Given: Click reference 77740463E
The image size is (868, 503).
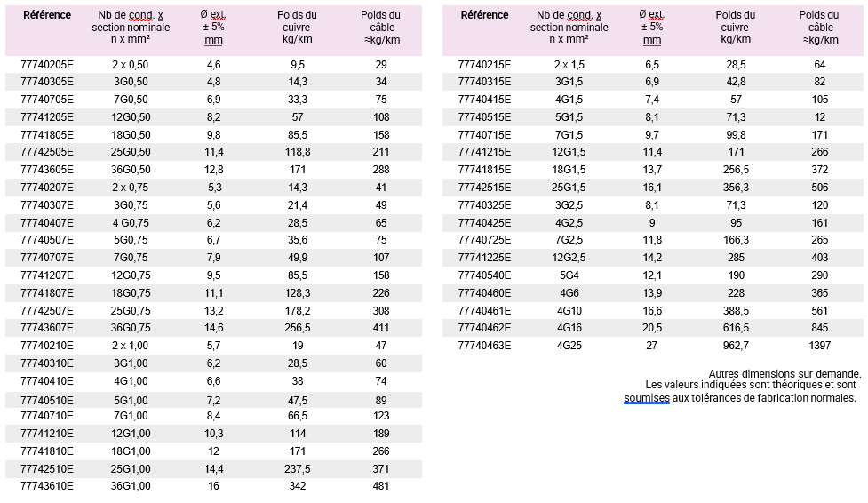Looking at the screenshot, I should (484, 345).
